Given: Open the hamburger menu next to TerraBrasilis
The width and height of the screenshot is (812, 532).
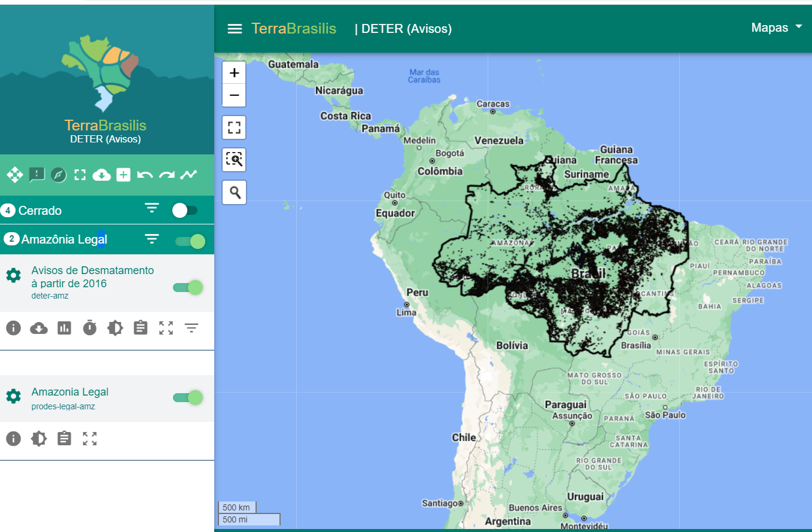Looking at the screenshot, I should point(235,29).
